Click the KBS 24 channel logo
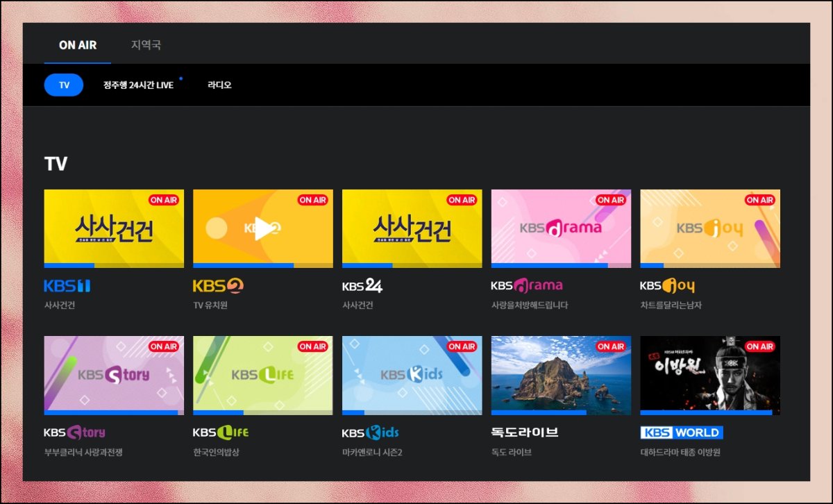The width and height of the screenshot is (833, 504). (362, 286)
